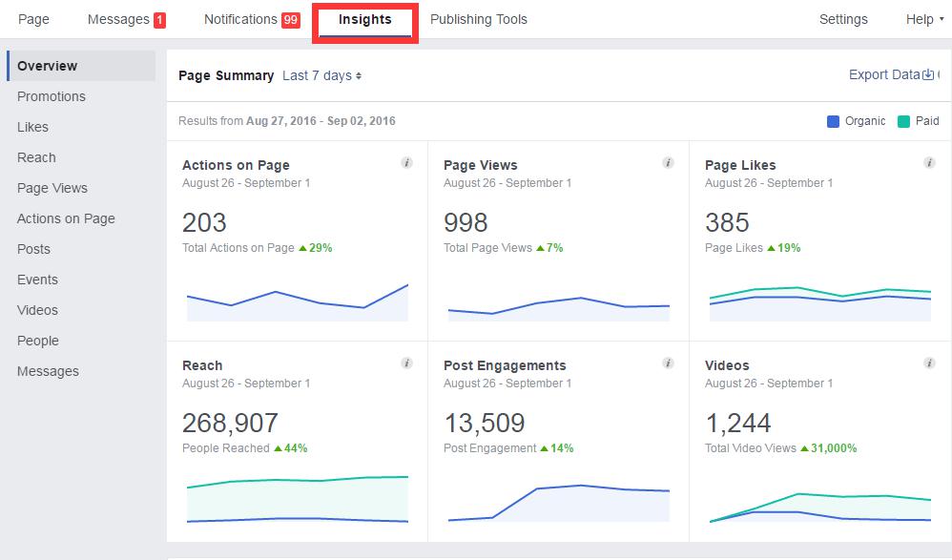Click info icon on Page Views card
This screenshot has height=560, width=952.
pyautogui.click(x=668, y=163)
